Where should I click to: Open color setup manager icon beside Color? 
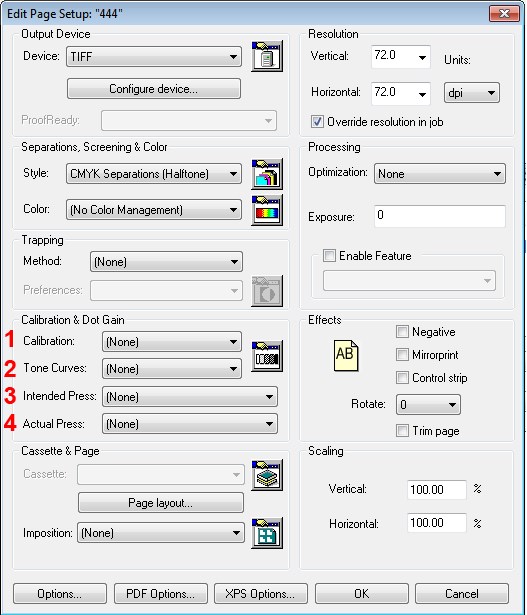point(267,210)
